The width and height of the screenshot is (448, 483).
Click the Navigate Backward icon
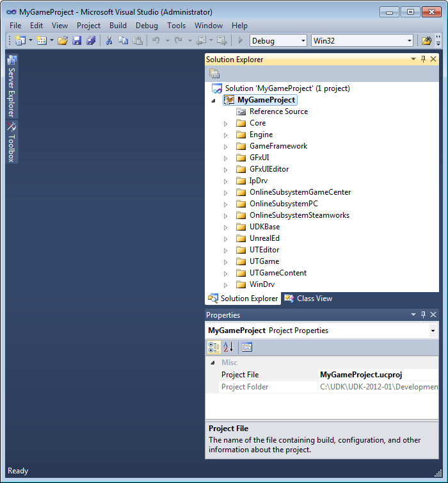tap(201, 40)
